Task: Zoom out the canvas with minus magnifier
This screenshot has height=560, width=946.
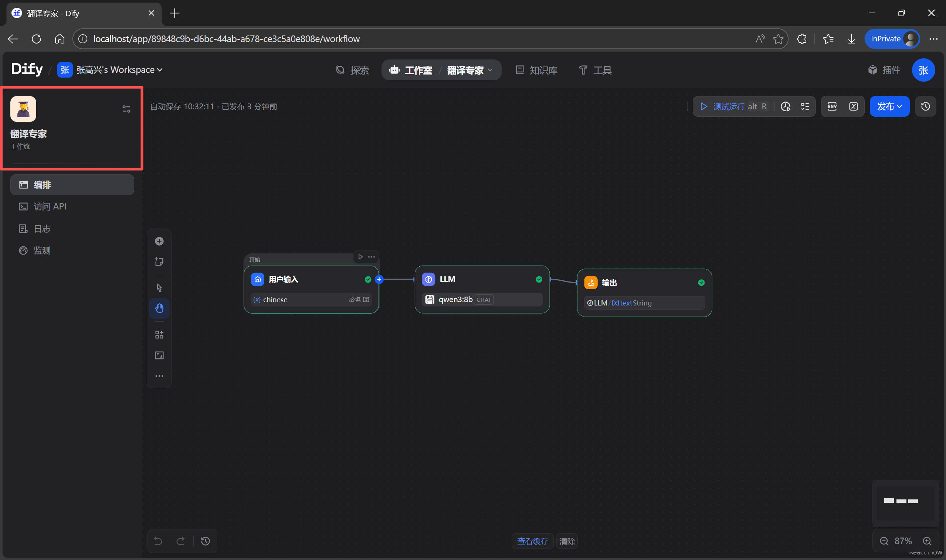Action: coord(884,541)
